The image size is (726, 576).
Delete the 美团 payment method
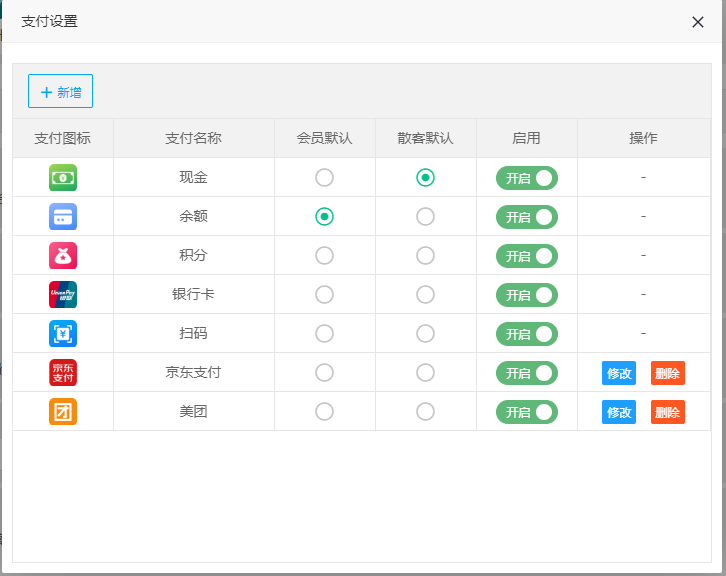click(x=667, y=412)
